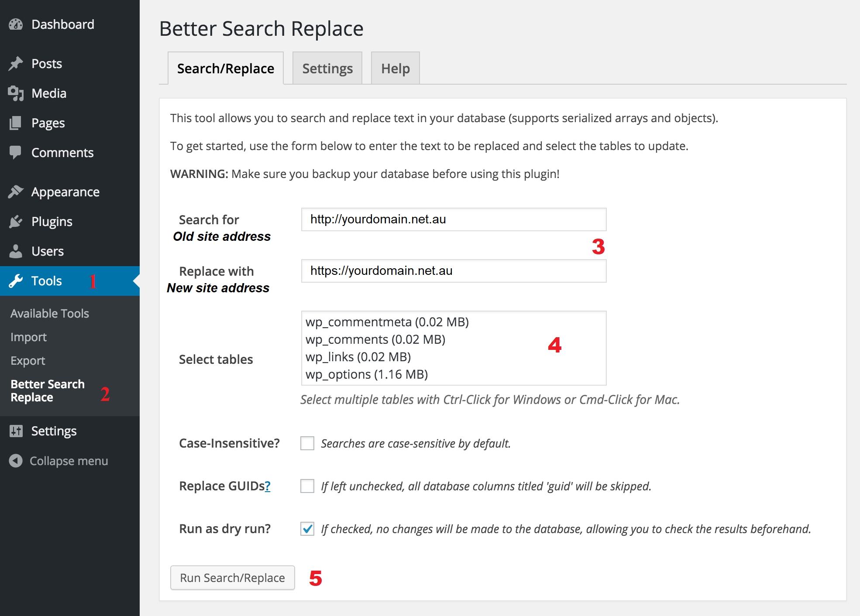
Task: Click the Appearance paintbrush icon
Action: pos(16,192)
